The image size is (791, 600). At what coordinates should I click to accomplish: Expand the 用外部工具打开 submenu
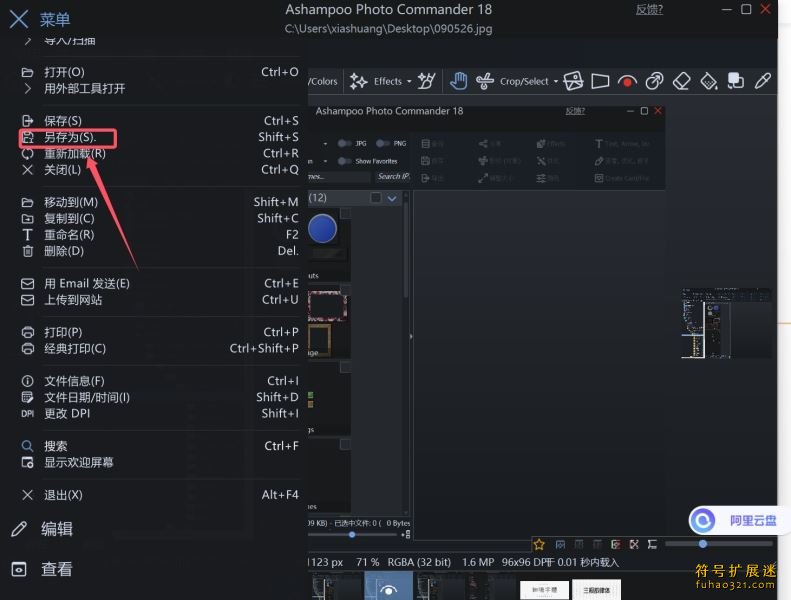(x=160, y=89)
